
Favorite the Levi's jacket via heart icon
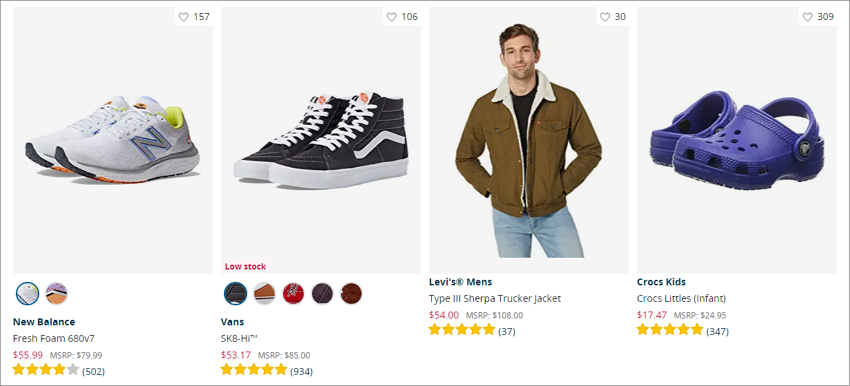coord(605,17)
